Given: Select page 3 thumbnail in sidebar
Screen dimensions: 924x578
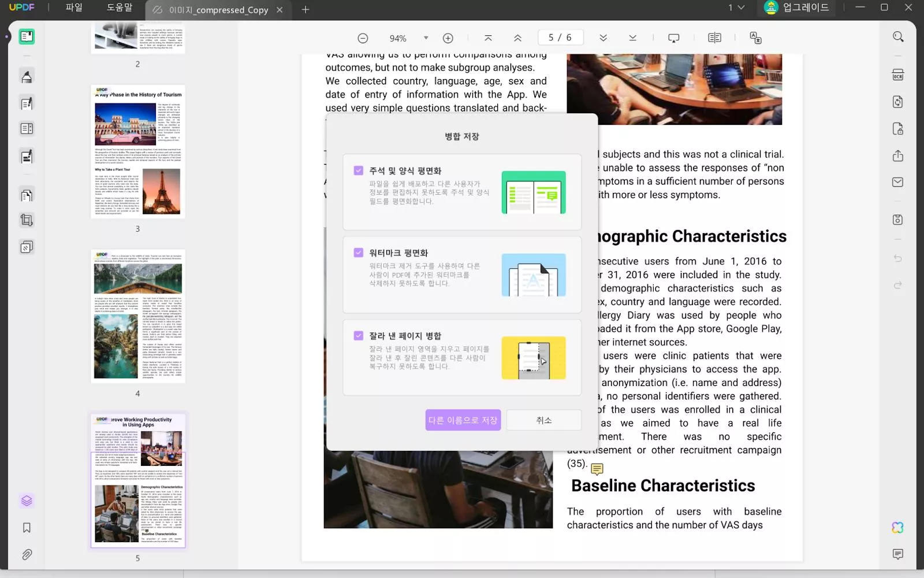Looking at the screenshot, I should click(x=138, y=151).
